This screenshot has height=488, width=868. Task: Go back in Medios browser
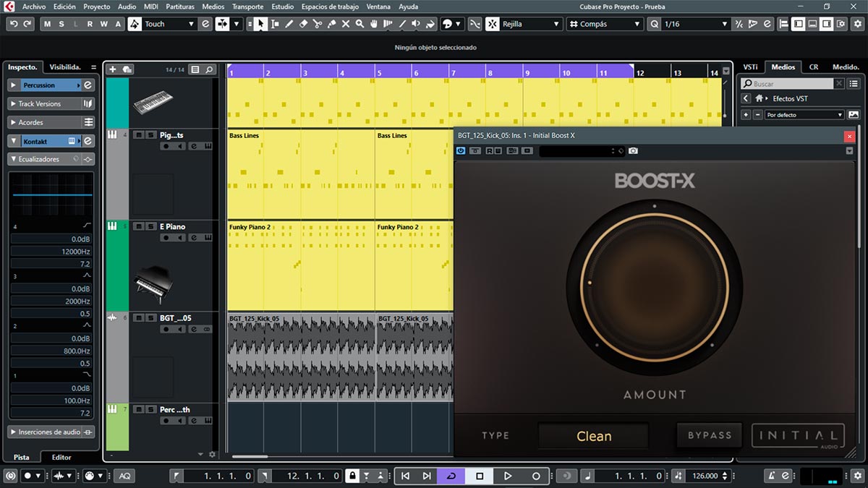tap(745, 98)
